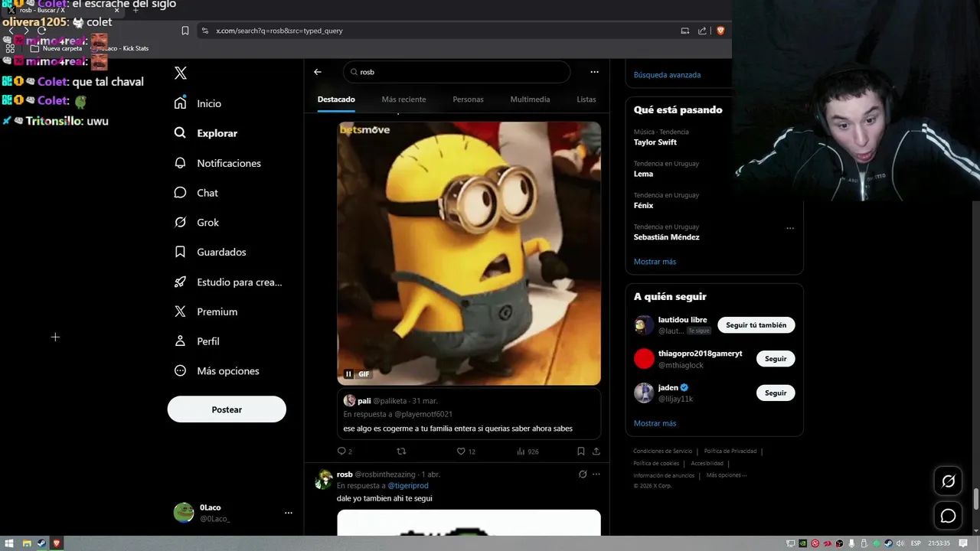
Task: View analytics showing 926 views
Action: 528,452
